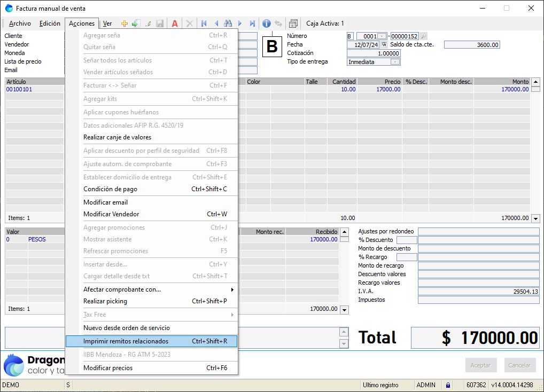Image resolution: width=544 pixels, height=392 pixels.
Task: Click the Aceptar button
Action: 480,365
